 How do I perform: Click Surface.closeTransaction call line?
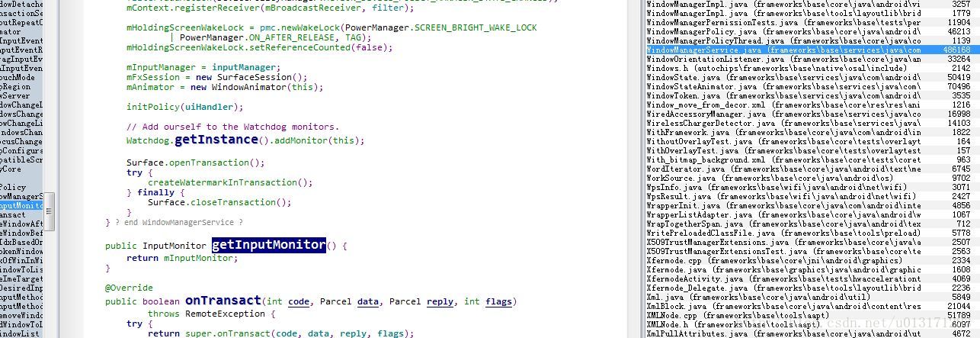click(x=219, y=202)
